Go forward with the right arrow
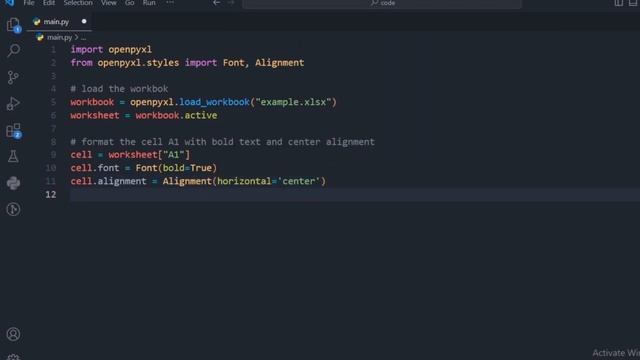The height and width of the screenshot is (360, 640). tap(231, 3)
